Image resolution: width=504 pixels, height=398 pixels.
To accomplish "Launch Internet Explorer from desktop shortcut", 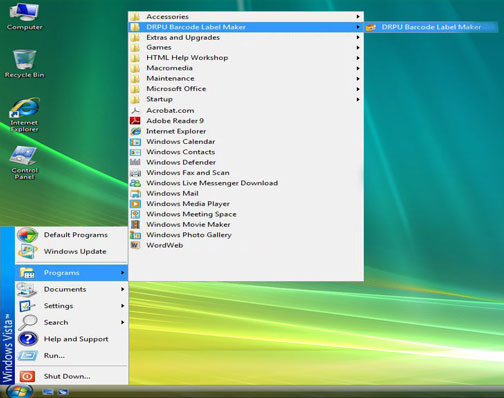I will (24, 114).
